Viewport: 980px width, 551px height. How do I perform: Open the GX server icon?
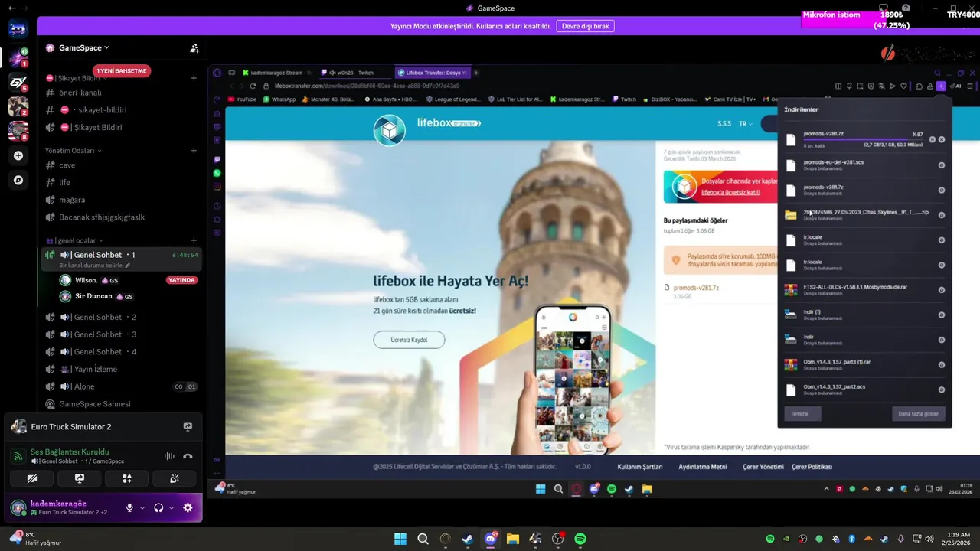(x=18, y=82)
